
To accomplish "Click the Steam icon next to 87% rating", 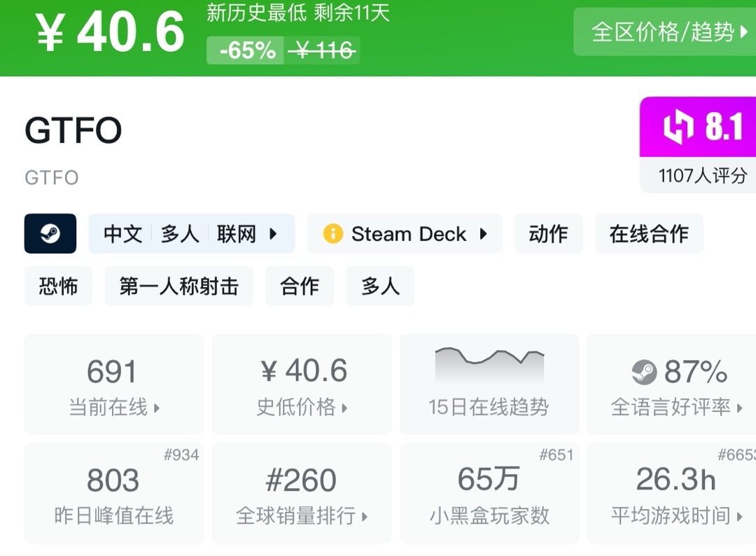I will tap(643, 372).
